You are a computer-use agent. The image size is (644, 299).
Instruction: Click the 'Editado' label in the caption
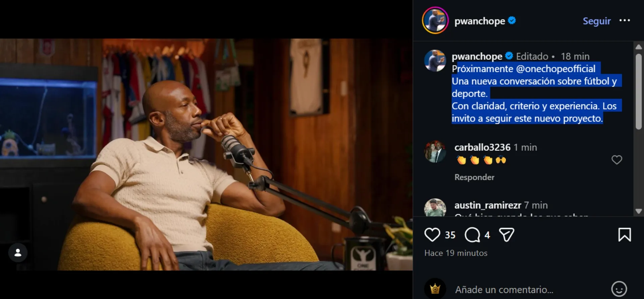[x=532, y=56]
